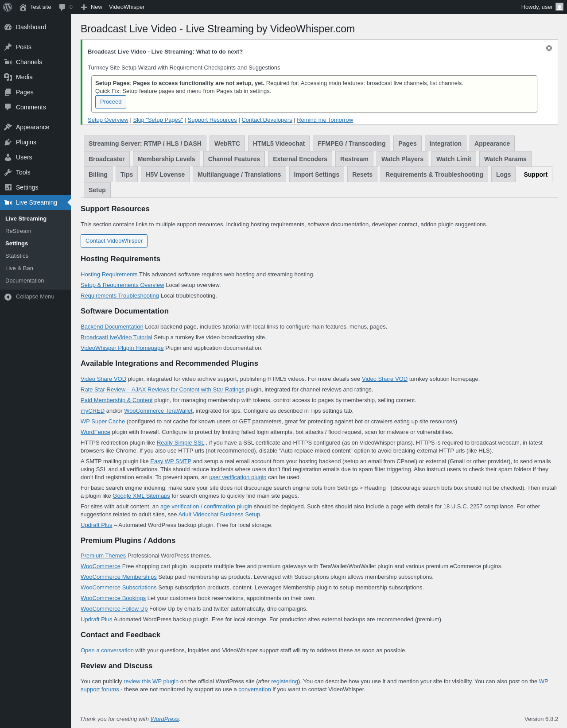Screen dimensions: 567x728
Task: Select the Appearance settings tab
Action: (x=492, y=143)
